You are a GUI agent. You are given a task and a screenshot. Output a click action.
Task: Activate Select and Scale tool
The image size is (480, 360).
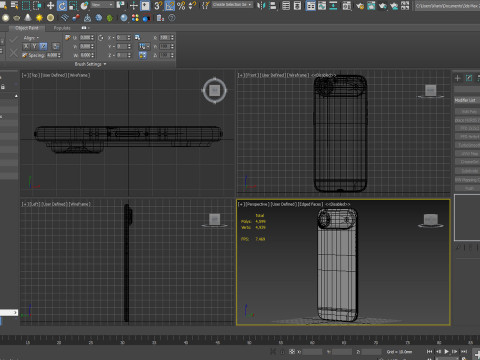(73, 5)
